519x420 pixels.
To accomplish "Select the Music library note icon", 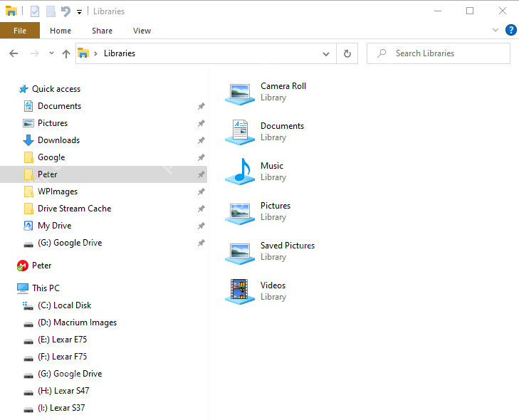I will pyautogui.click(x=240, y=172).
